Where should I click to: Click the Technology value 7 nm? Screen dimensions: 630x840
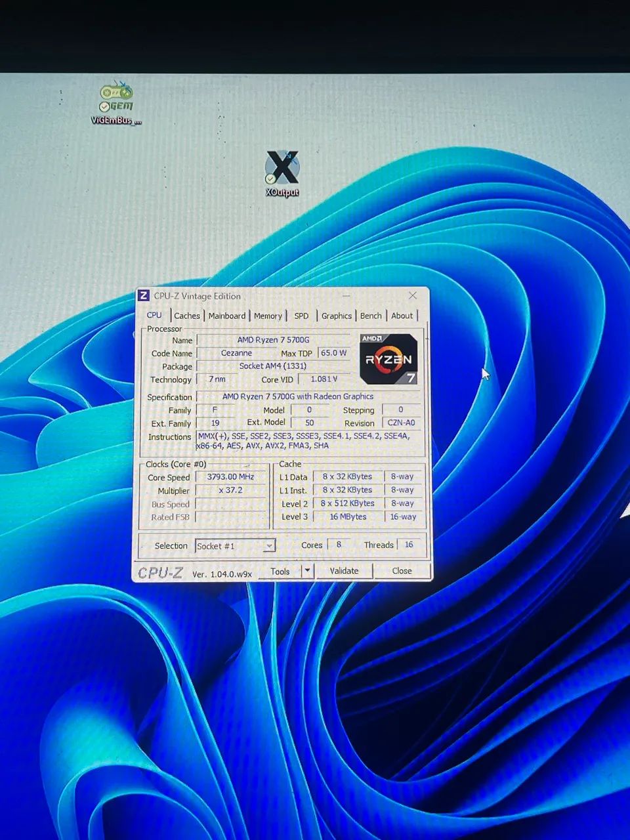pos(217,379)
